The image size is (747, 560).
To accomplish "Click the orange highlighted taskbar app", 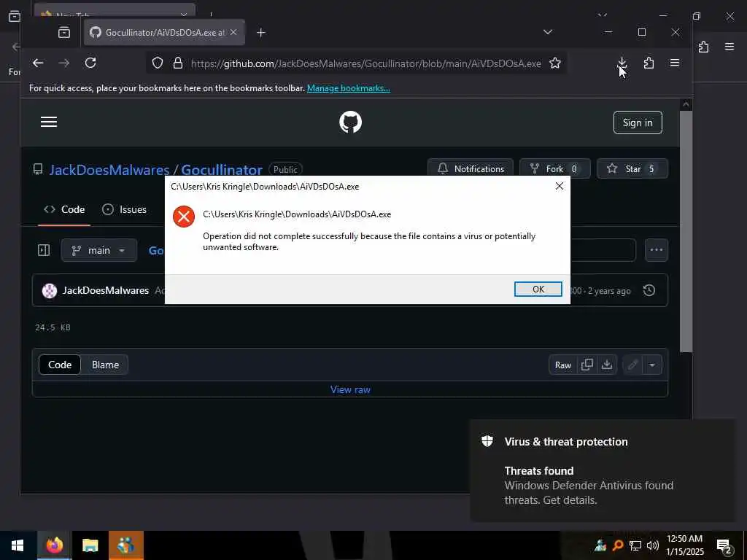I will point(125,545).
